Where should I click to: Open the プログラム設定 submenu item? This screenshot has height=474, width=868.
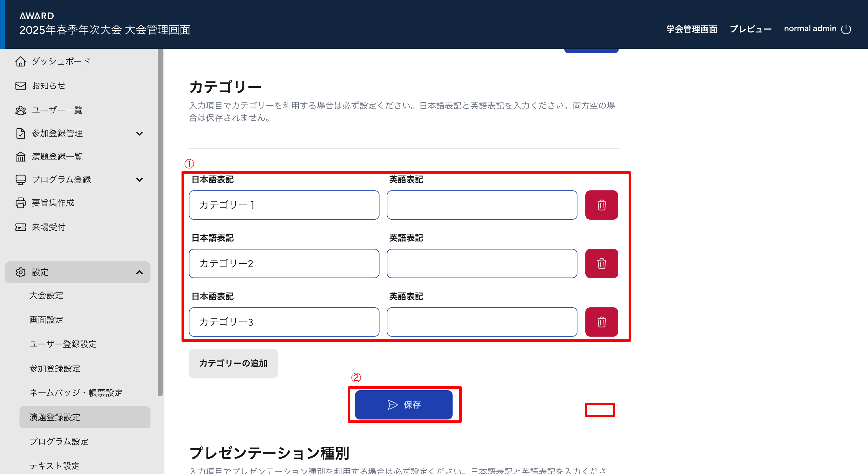coord(59,441)
